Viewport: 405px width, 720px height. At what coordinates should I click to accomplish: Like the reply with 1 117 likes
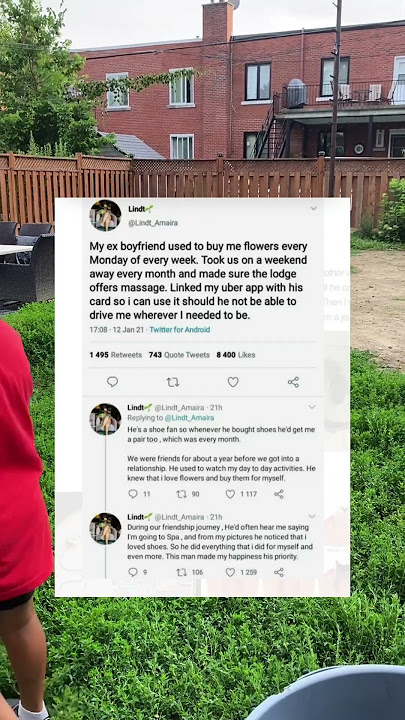click(x=230, y=494)
